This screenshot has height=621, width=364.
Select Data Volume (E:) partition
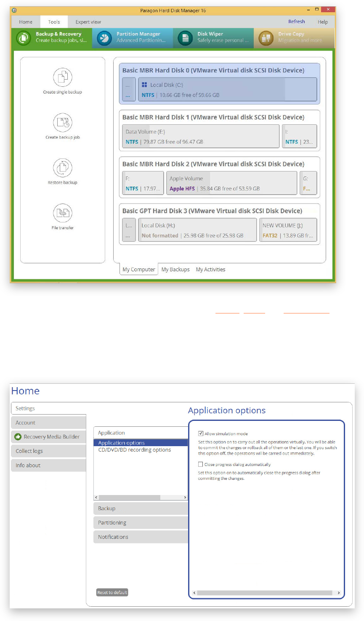pyautogui.click(x=201, y=137)
